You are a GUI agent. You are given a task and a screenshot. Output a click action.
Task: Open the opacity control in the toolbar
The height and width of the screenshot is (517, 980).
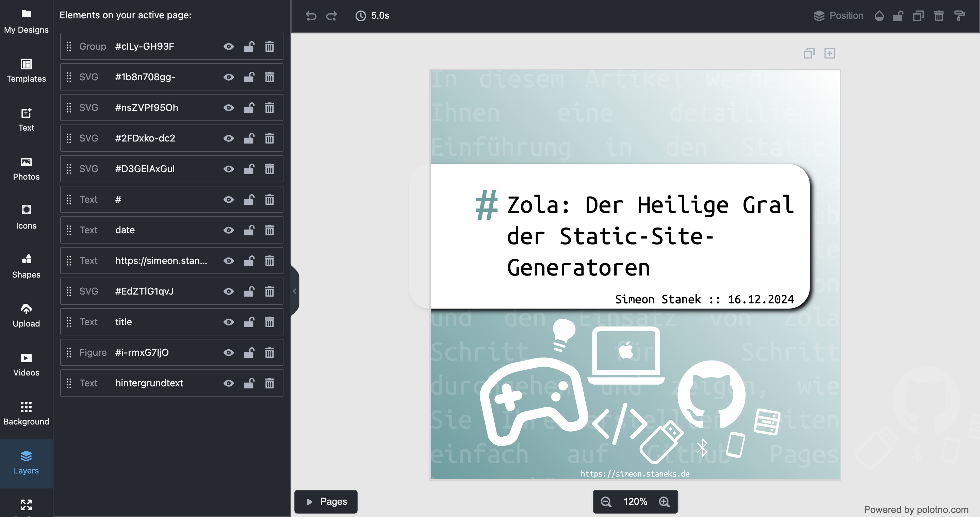pyautogui.click(x=879, y=16)
